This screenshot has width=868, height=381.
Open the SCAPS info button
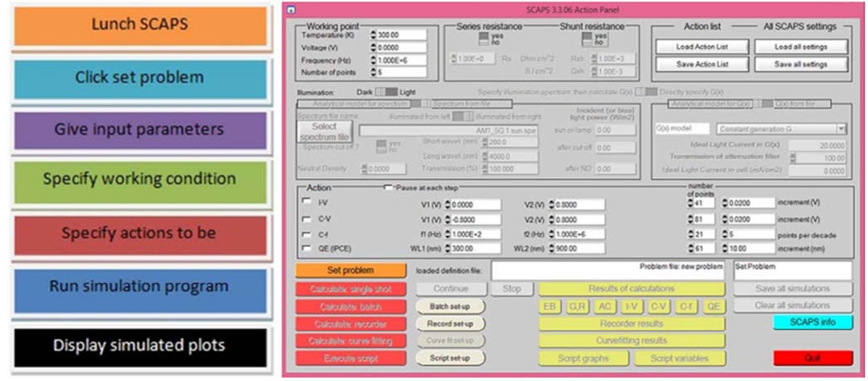coord(813,322)
